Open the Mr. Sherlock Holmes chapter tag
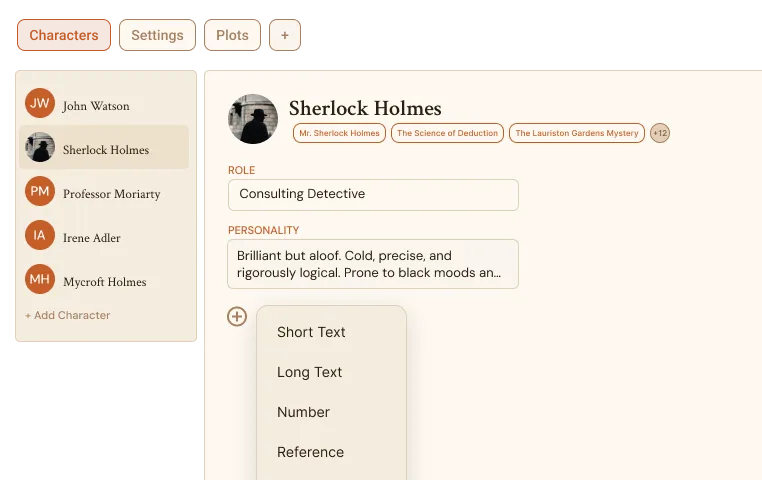Screen dimensions: 762x480 (x=339, y=133)
